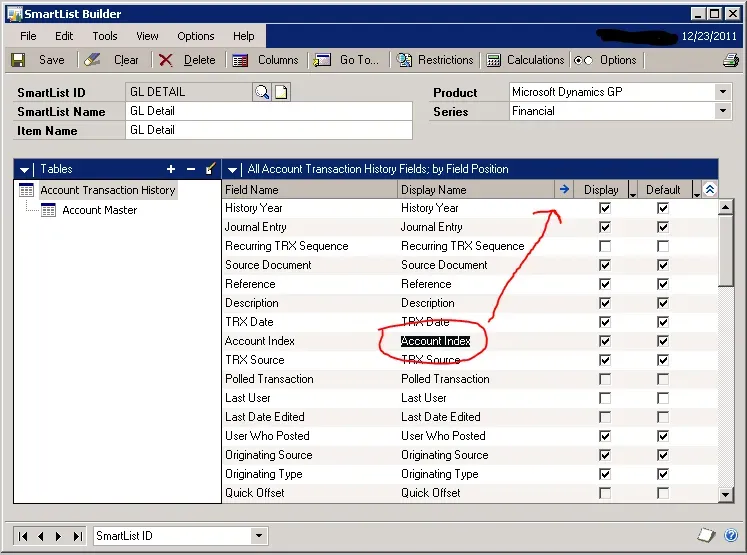
Task: Open the Series dropdown
Action: pos(723,111)
